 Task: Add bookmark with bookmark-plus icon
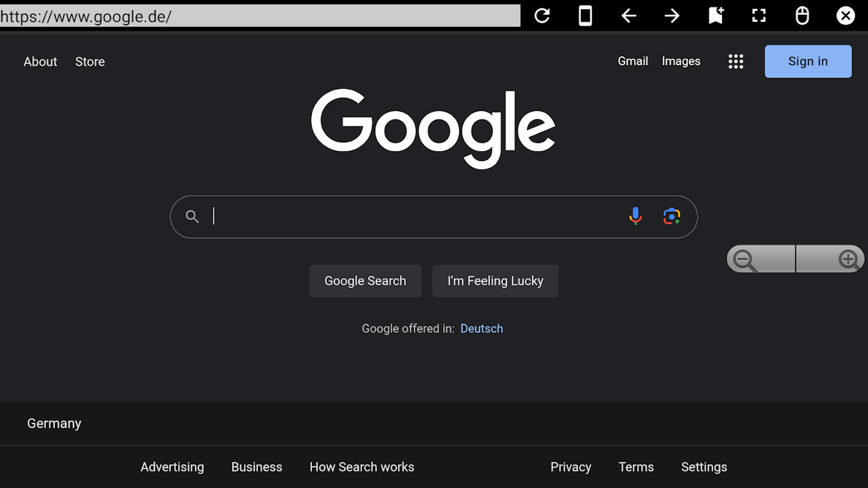tap(715, 16)
